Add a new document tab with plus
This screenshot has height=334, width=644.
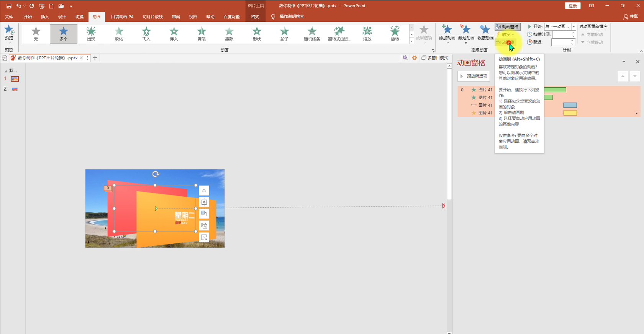click(x=95, y=58)
